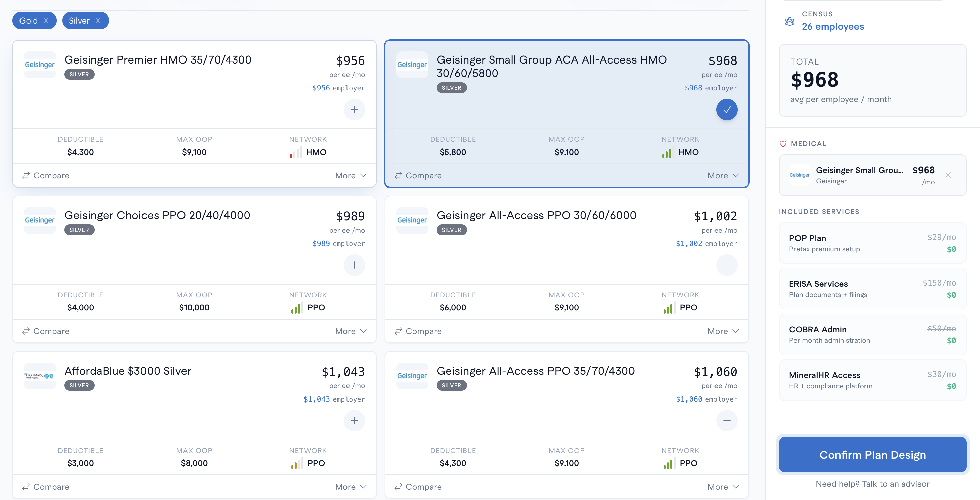Deselect the Geisinger All-Access HMO 30/60/5800 checkmark

coord(726,110)
